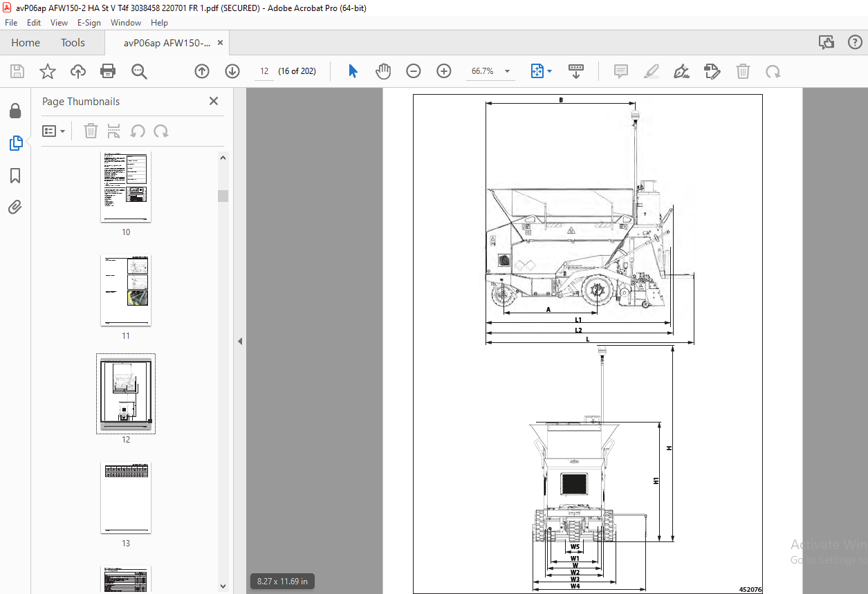868x594 pixels.
Task: Select the arrow selection tool
Action: (353, 71)
